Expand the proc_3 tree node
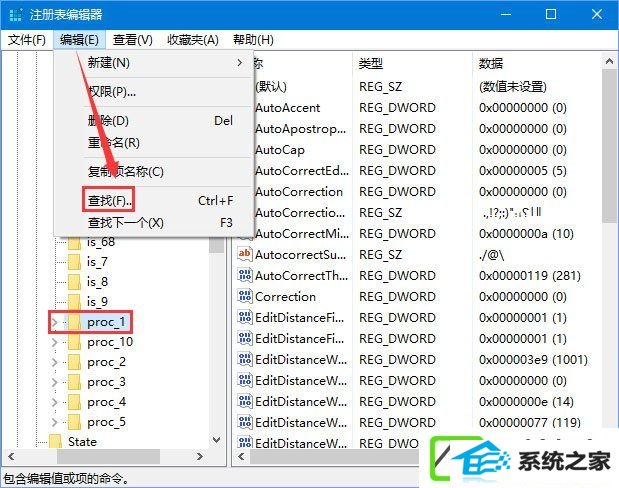The width and height of the screenshot is (619, 488). click(54, 382)
